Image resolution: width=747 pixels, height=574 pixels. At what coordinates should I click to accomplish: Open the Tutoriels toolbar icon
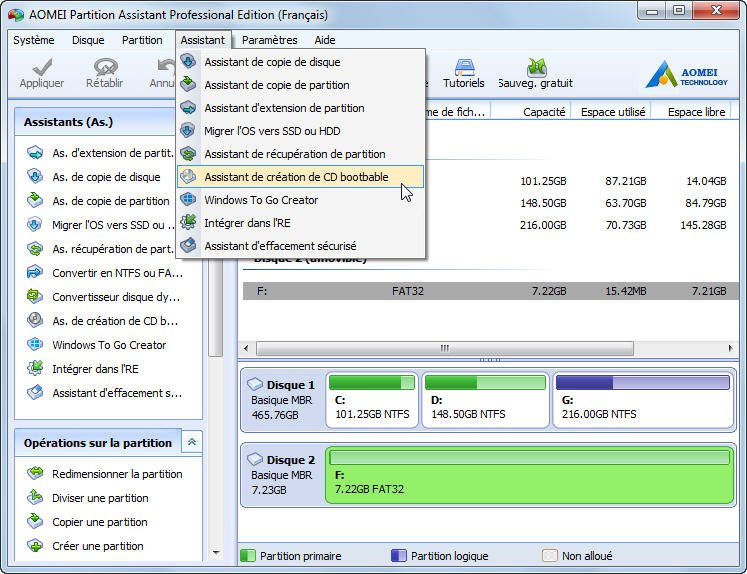click(x=464, y=67)
